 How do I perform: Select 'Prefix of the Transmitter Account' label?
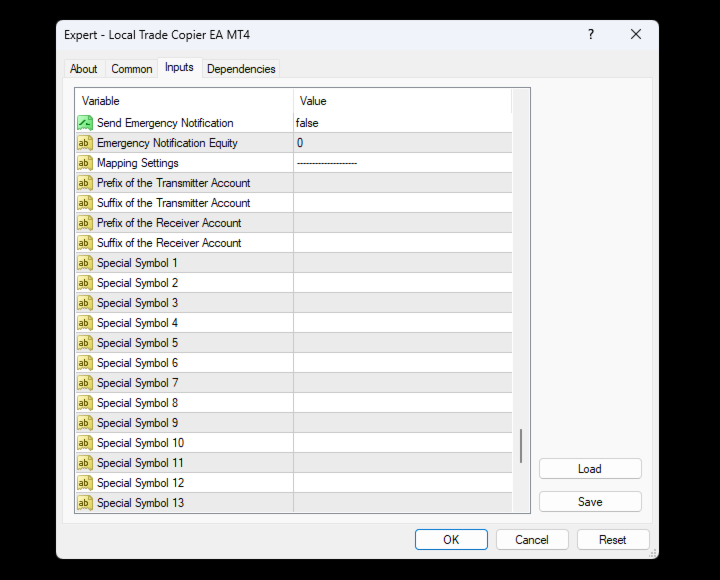pyautogui.click(x=174, y=183)
